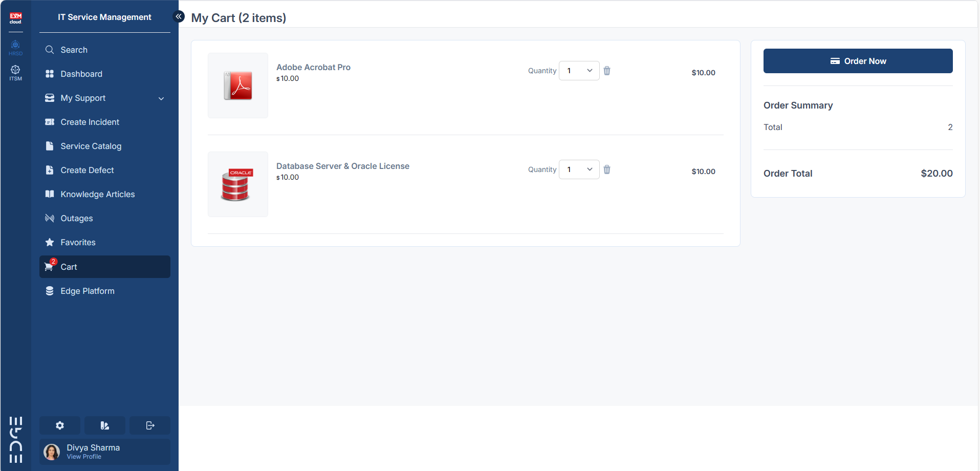Open Search in the sidebar
Viewport: 980px width, 471px height.
tap(105, 50)
